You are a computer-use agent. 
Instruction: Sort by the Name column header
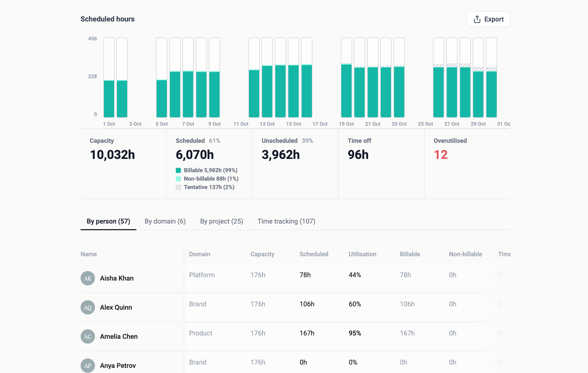coord(89,254)
